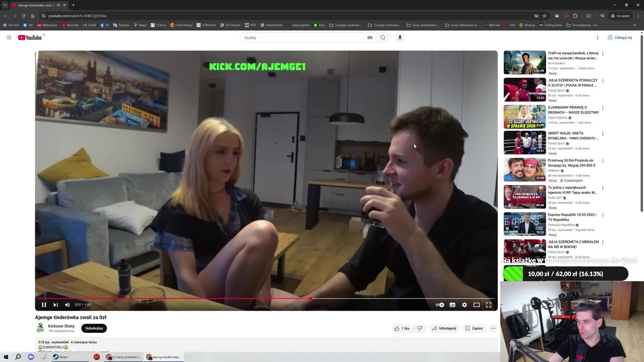Enter fullscreen mode in player
Image resolution: width=644 pixels, height=362 pixels.
click(x=489, y=305)
